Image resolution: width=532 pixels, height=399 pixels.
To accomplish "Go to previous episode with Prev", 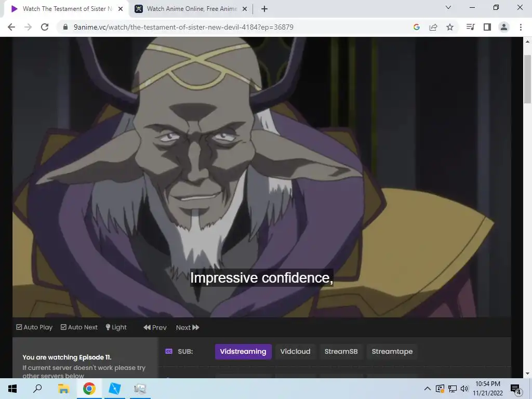I will click(x=155, y=327).
